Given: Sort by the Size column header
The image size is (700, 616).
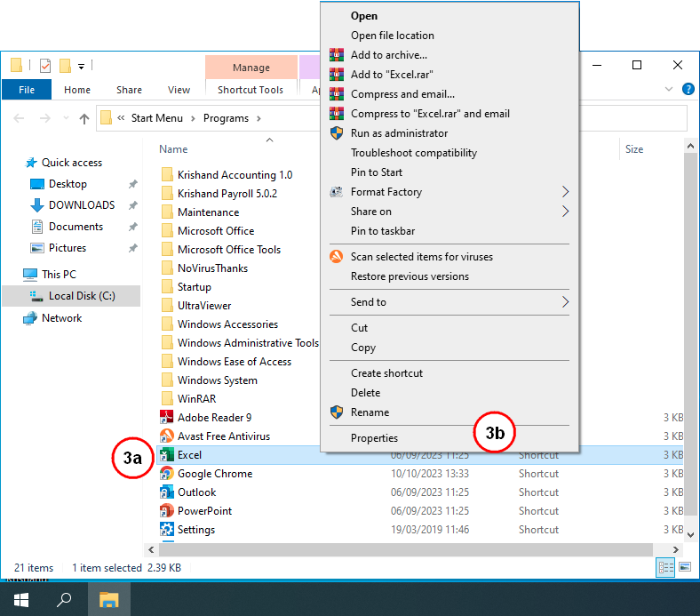Looking at the screenshot, I should 634,149.
